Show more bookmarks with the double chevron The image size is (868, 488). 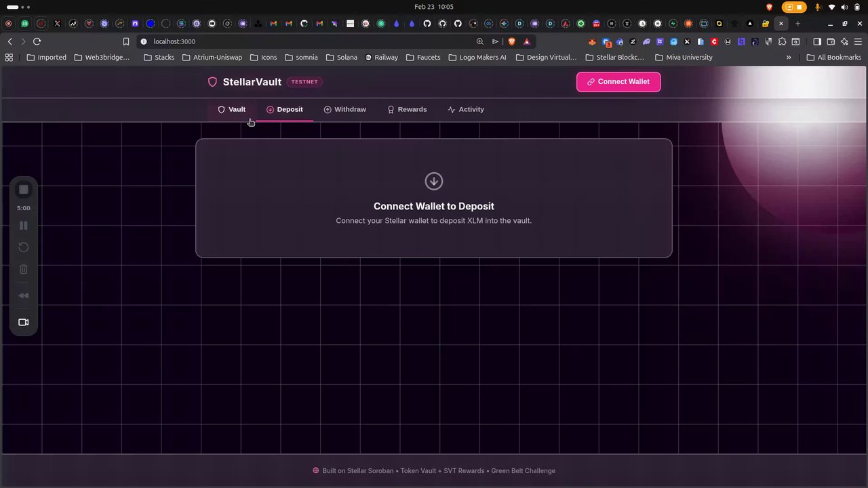789,58
